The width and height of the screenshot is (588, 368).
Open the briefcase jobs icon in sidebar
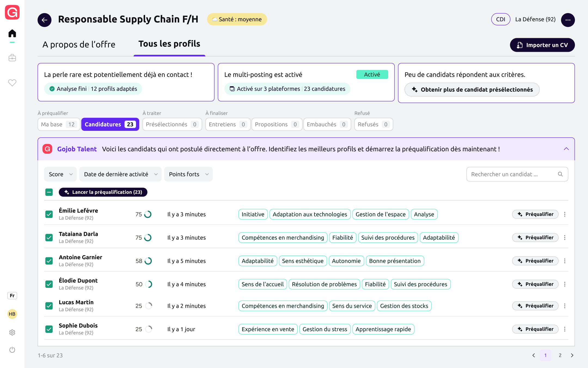(x=12, y=58)
